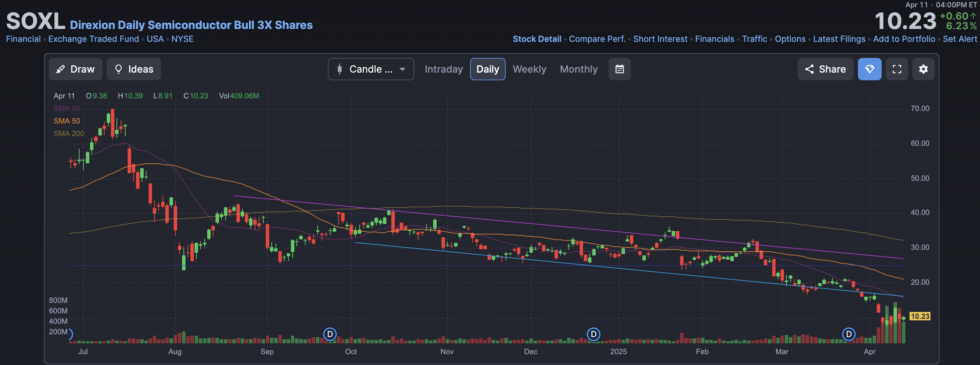Click the SMA 200 indicator label
The width and height of the screenshot is (980, 365).
[68, 133]
